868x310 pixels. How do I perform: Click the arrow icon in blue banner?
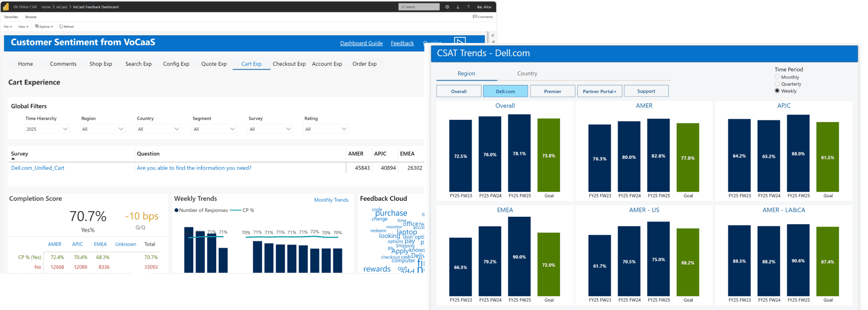[x=460, y=41]
